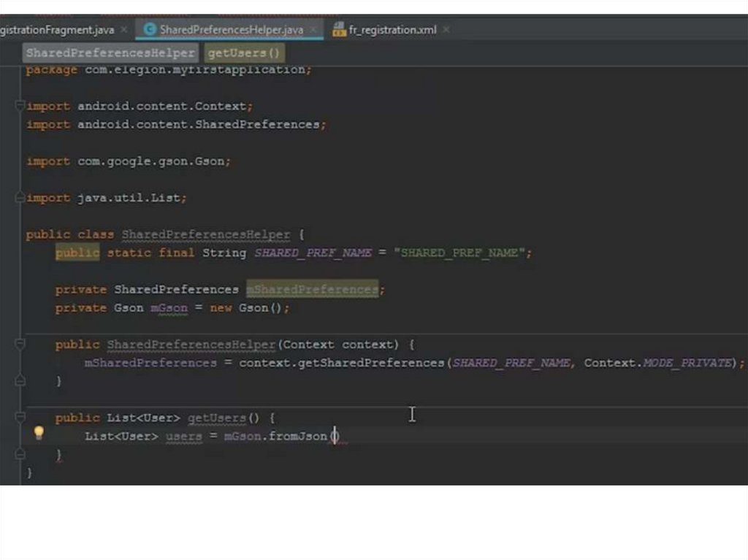The image size is (748, 560).
Task: Click the constructor's closing fold marker
Action: (x=20, y=380)
